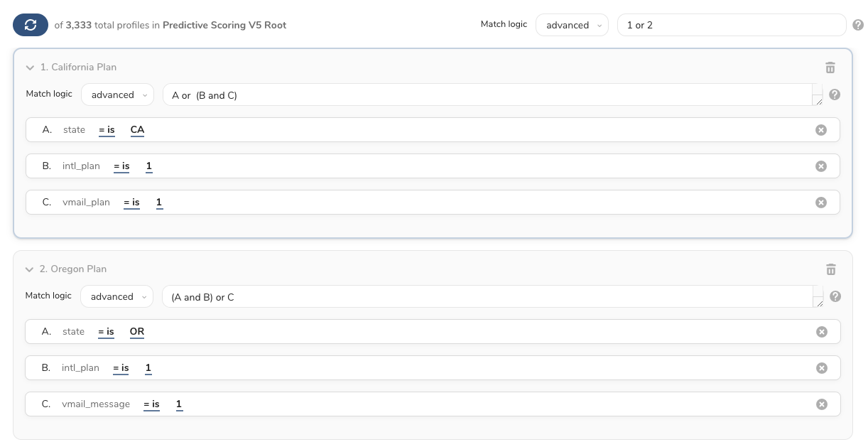Edit the '1 or 2' logic field

(730, 25)
